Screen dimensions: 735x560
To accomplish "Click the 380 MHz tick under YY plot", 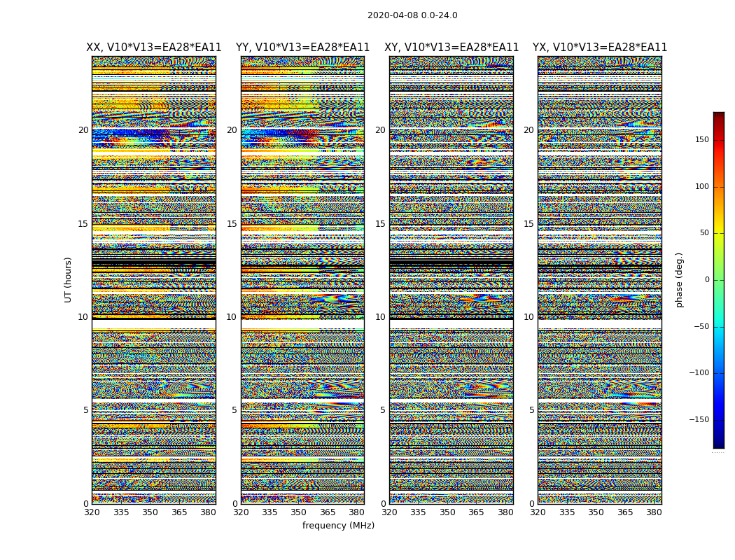I will (357, 512).
